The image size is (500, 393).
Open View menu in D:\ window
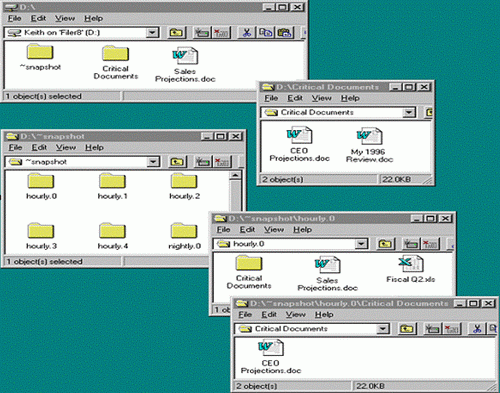pyautogui.click(x=65, y=18)
